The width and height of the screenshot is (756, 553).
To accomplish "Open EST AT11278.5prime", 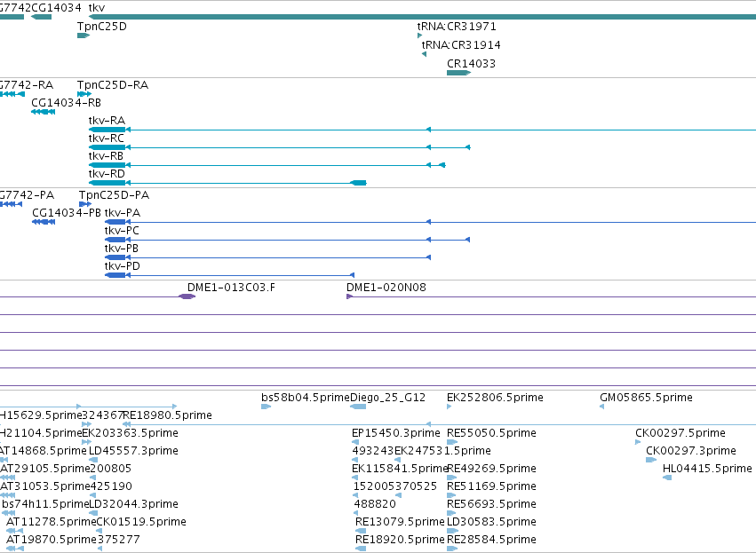I will [x=52, y=522].
